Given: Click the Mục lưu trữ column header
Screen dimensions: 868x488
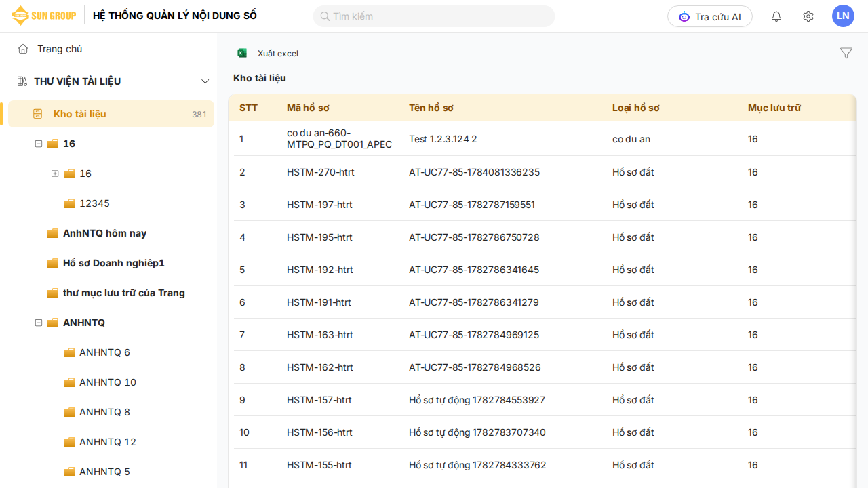Looking at the screenshot, I should click(774, 108).
